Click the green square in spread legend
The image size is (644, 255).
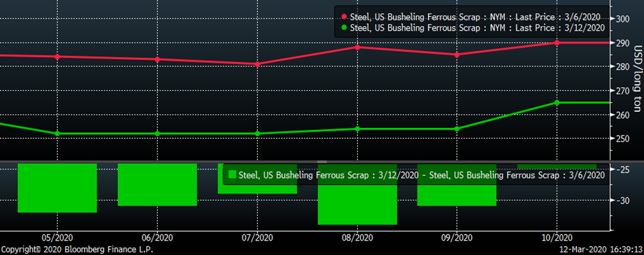pyautogui.click(x=232, y=175)
